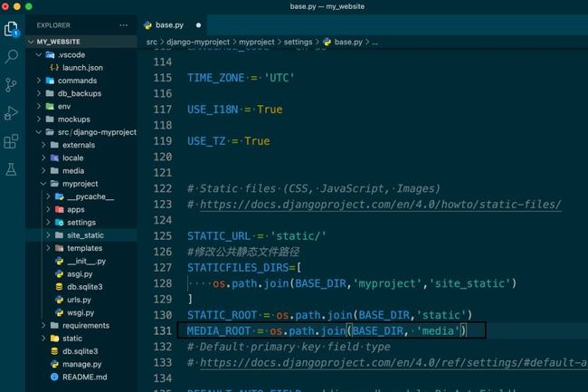Image resolution: width=588 pixels, height=392 pixels.
Task: Click the info icon beside README.md
Action: point(54,377)
